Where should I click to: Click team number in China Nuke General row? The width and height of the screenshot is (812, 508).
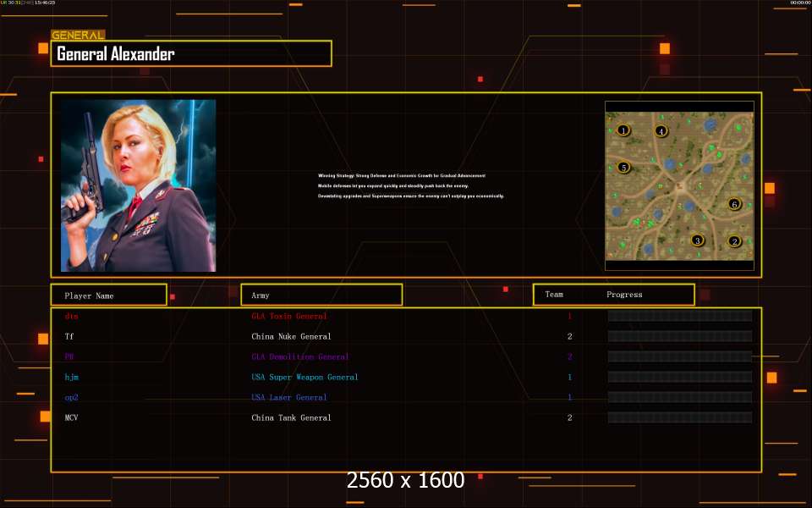[569, 336]
